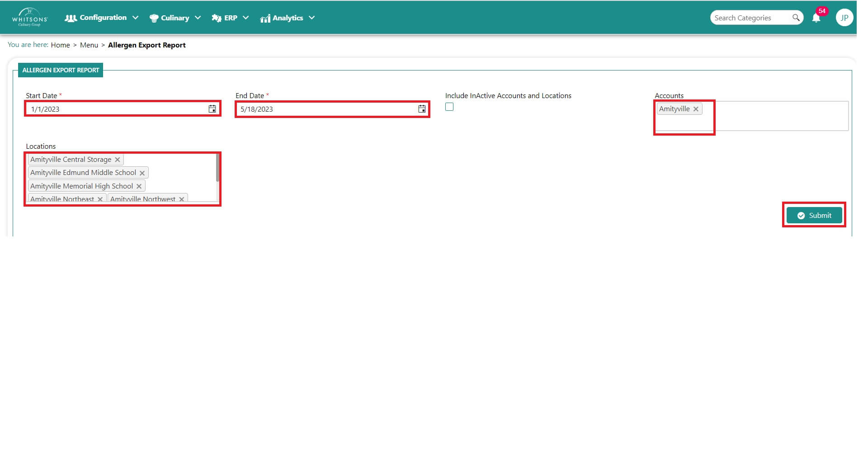
Task: Click the Locations list scrollbar
Action: click(217, 168)
